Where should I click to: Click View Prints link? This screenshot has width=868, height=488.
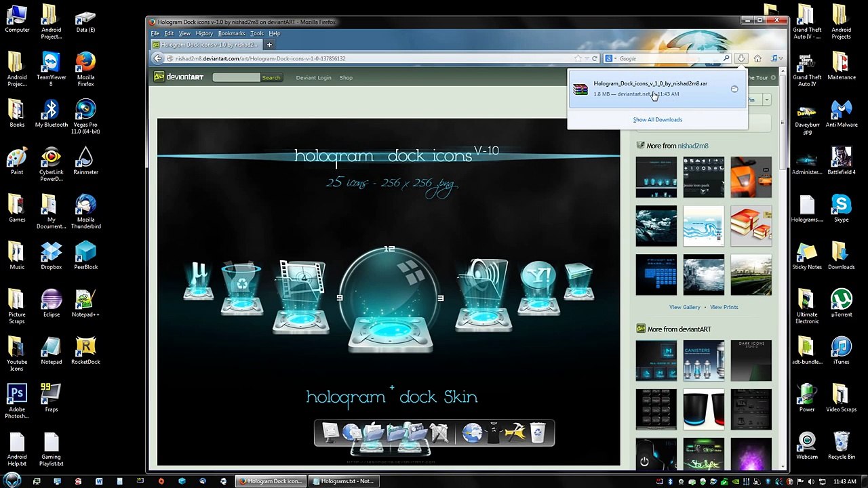point(724,307)
